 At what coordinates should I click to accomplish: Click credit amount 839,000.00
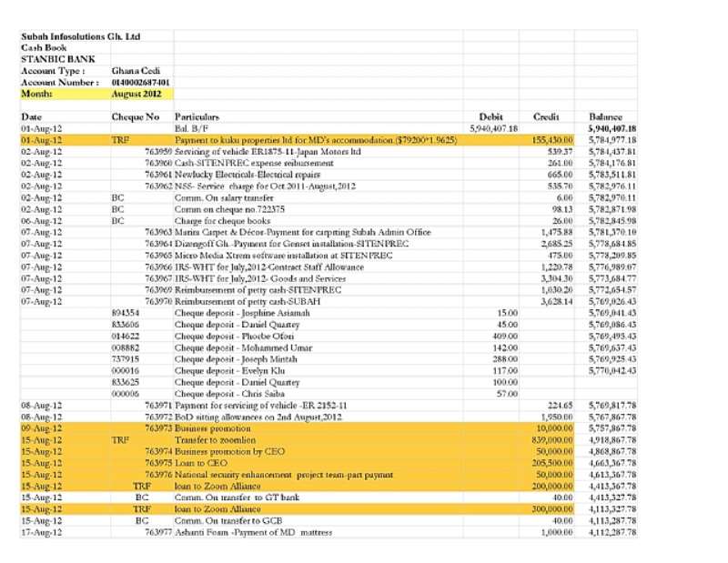(x=552, y=440)
